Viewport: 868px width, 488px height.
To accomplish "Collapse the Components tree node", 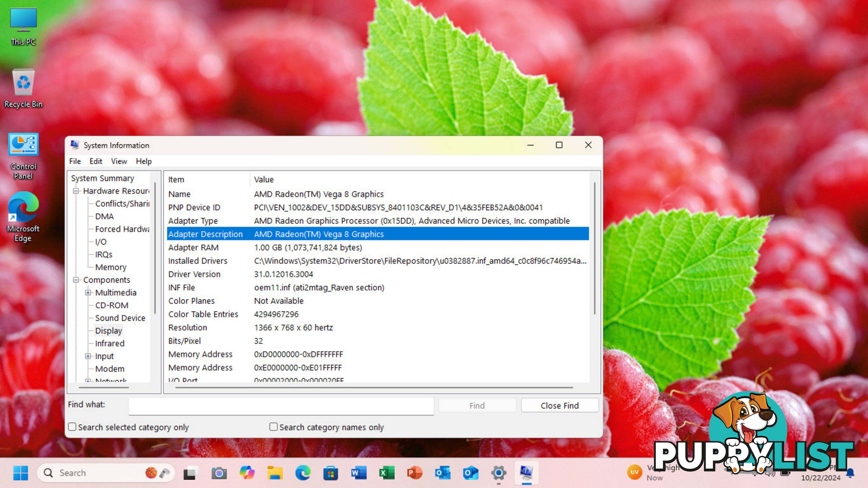I will [x=76, y=280].
